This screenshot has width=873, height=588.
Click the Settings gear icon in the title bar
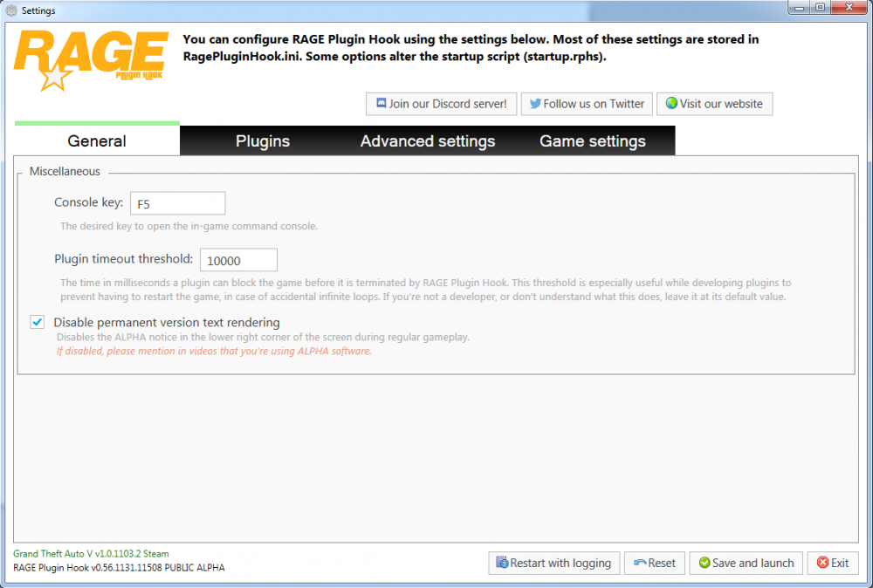click(x=11, y=10)
